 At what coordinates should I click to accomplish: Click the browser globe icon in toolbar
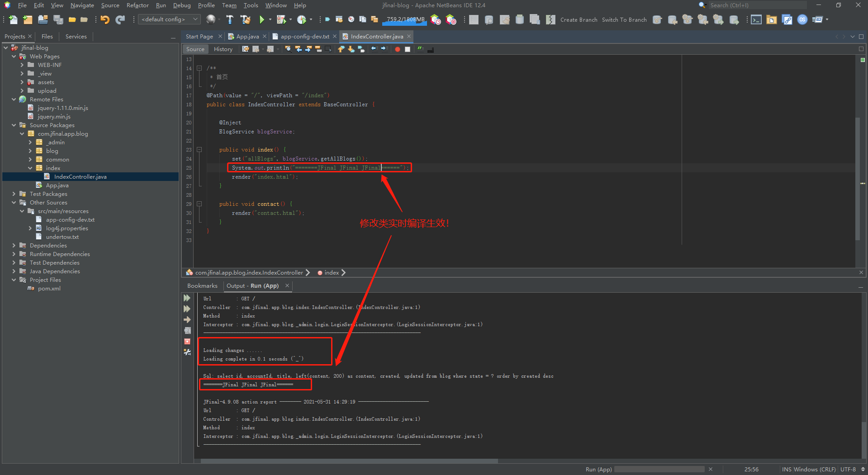pos(211,19)
